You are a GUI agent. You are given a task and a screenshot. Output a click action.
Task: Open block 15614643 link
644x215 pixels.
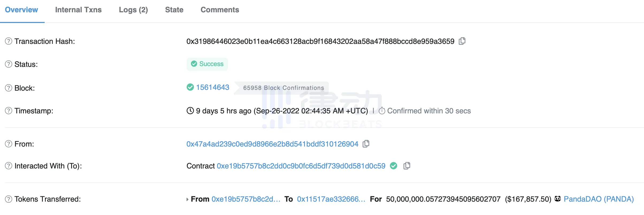tap(213, 87)
